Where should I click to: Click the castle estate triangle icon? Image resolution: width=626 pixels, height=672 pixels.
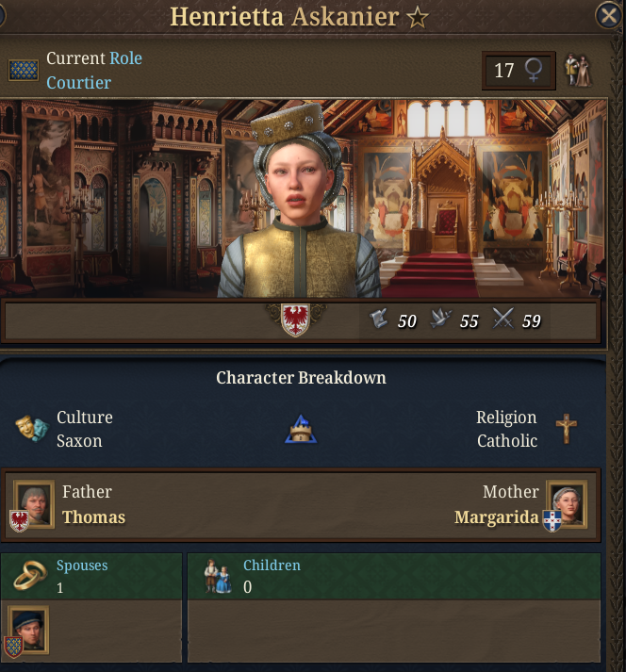pos(301,429)
